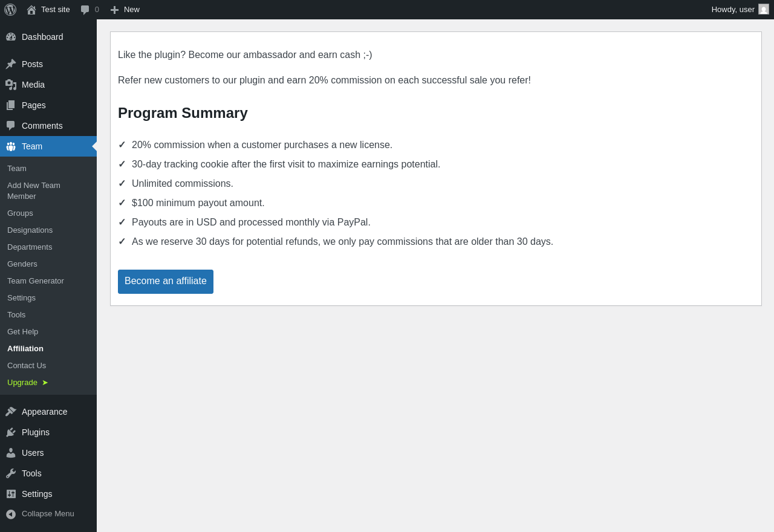Image resolution: width=774 pixels, height=532 pixels.
Task: Open the Dashboard gauge icon
Action: click(x=11, y=37)
